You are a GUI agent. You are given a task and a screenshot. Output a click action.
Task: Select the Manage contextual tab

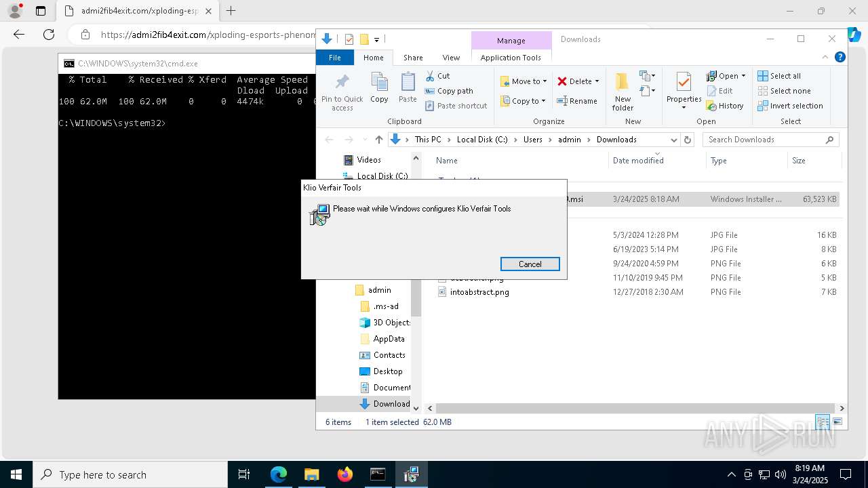[x=511, y=40]
